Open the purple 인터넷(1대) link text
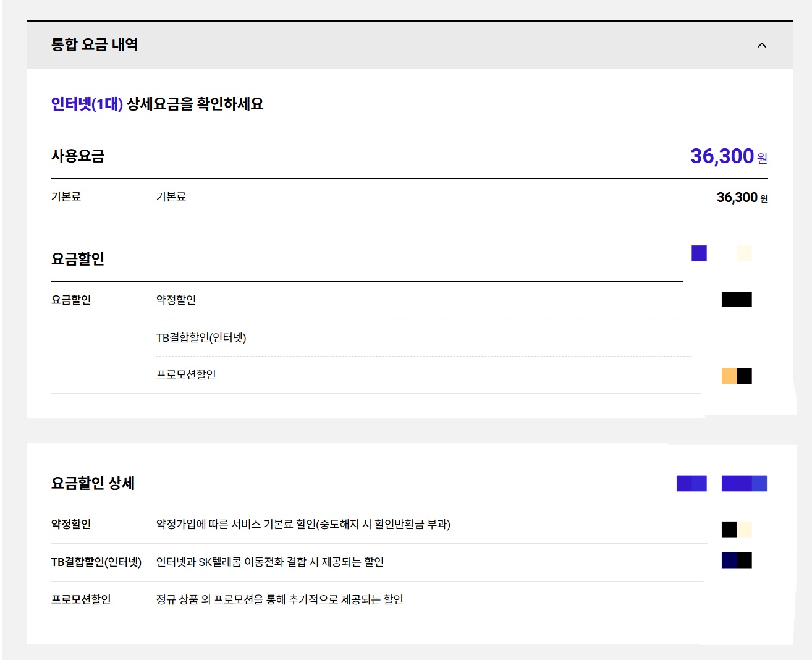 coord(87,104)
